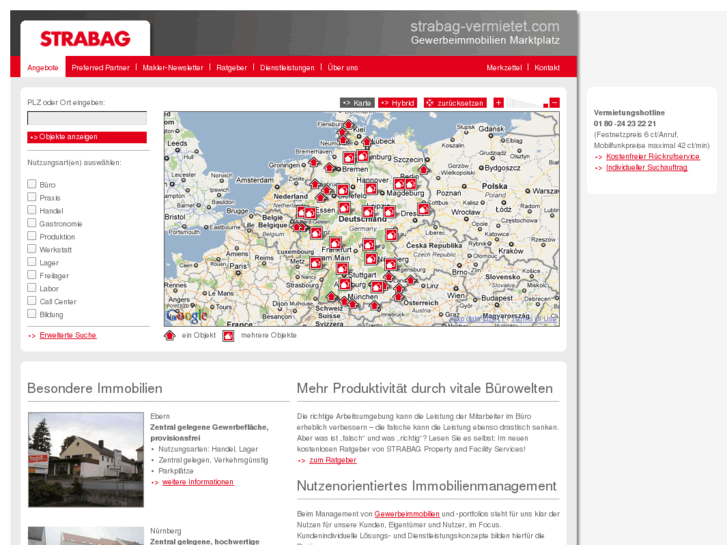727x545 pixels.
Task: Reset the map with zurücksetzen
Action: pyautogui.click(x=455, y=103)
